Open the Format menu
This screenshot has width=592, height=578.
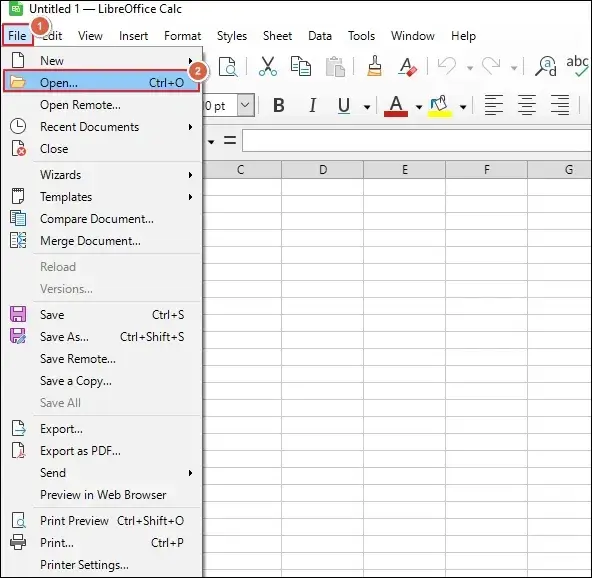point(182,36)
